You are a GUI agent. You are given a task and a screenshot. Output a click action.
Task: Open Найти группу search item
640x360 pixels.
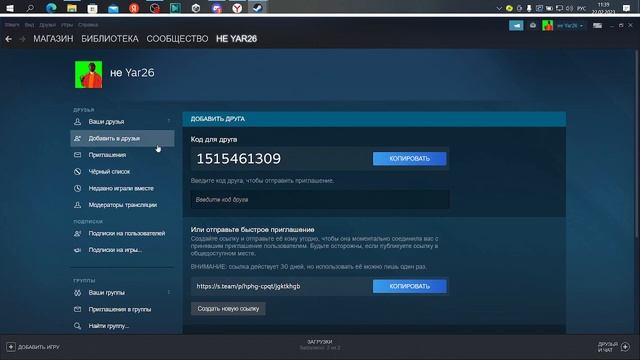[x=122, y=326]
